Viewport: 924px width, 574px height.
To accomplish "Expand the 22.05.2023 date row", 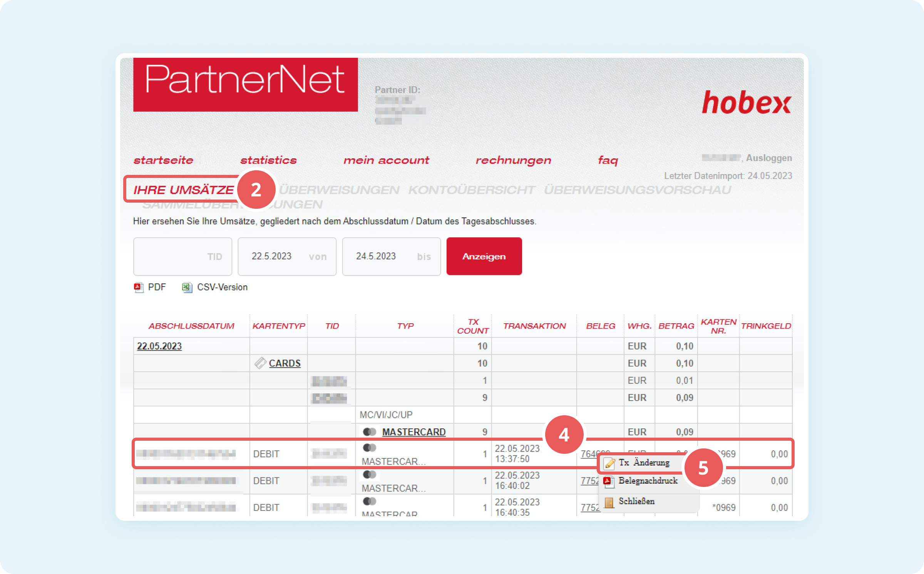I will (x=159, y=346).
